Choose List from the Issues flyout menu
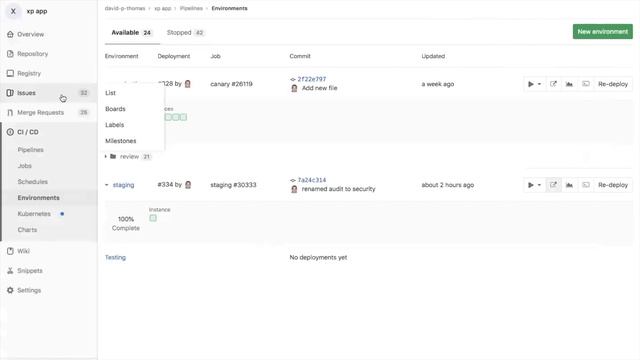Image resolution: width=640 pixels, height=360 pixels. pos(110,93)
